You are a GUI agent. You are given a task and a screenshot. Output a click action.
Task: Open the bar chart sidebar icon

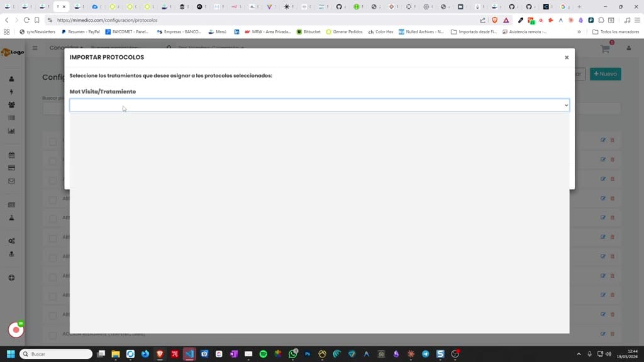point(11,131)
